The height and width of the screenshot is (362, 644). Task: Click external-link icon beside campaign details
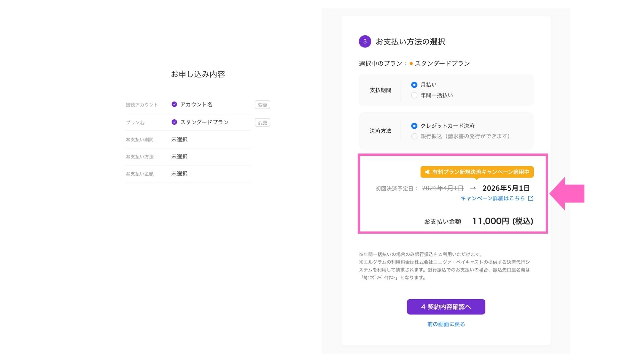click(x=531, y=198)
